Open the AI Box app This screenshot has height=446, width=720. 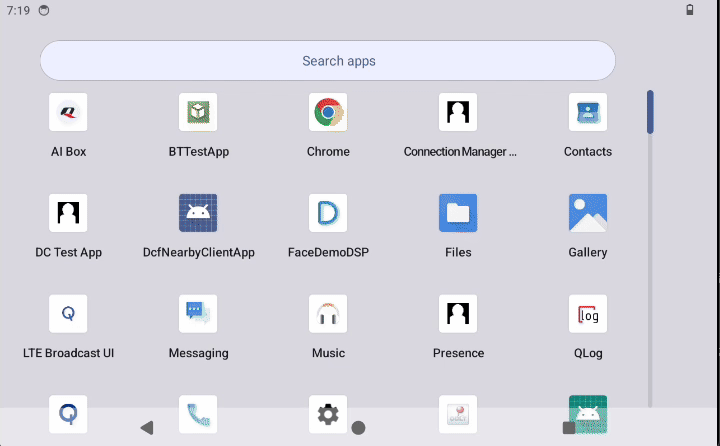tap(68, 113)
